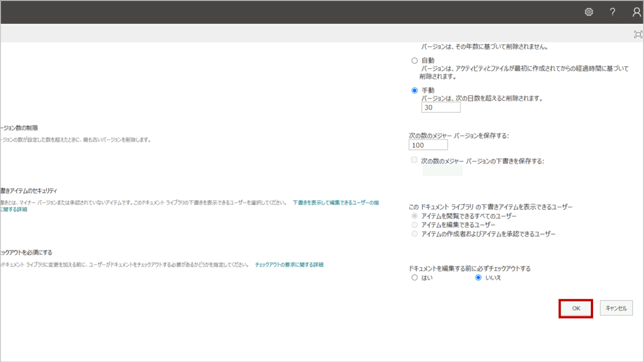644x362 pixels.
Task: Choose はい for required checkout
Action: (414, 278)
